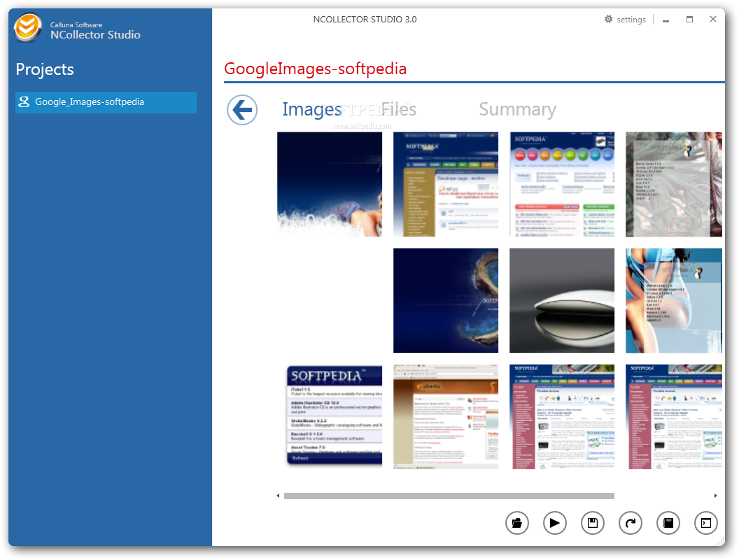This screenshot has height=560, width=739.
Task: Close the NCollector Studio window
Action: (713, 19)
